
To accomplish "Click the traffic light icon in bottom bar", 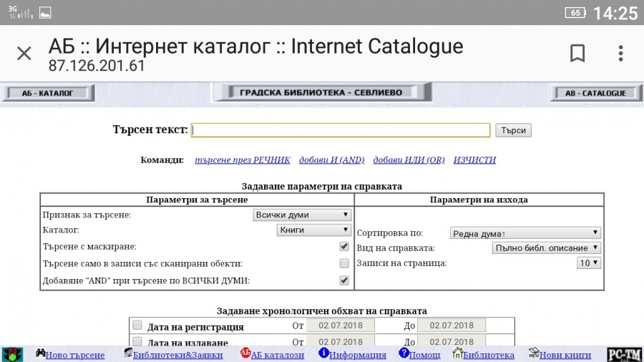I will (x=12, y=354).
